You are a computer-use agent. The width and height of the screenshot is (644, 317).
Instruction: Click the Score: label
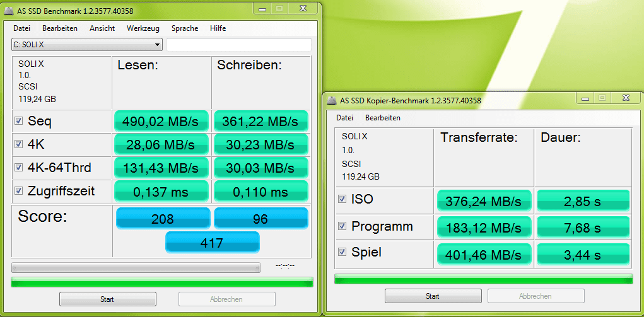(42, 216)
